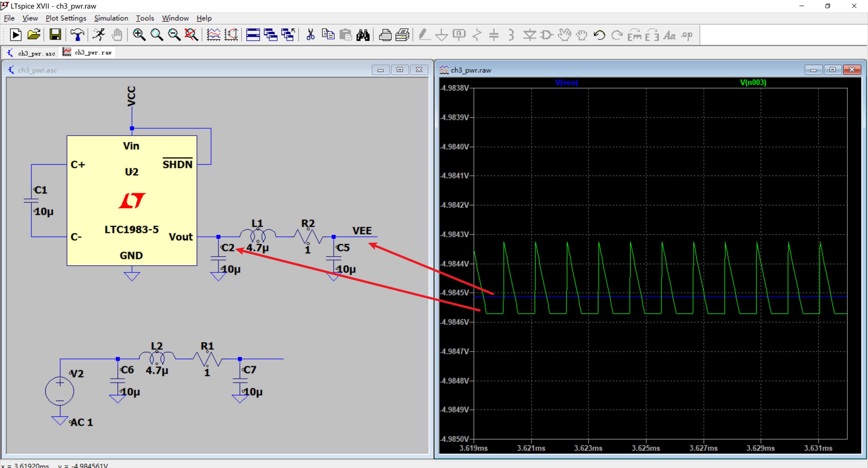Screen dimensions: 868x468
Task: Click voltage source V2 symbol
Action: tap(60, 391)
